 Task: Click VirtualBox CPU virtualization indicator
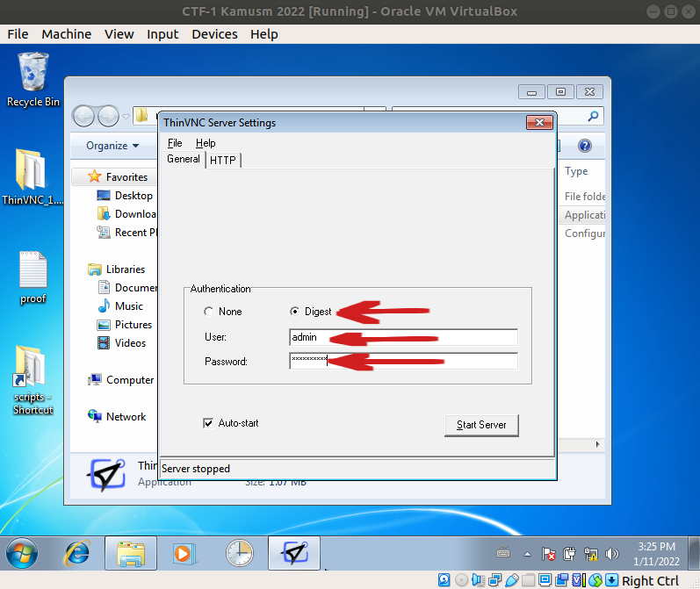pyautogui.click(x=579, y=580)
